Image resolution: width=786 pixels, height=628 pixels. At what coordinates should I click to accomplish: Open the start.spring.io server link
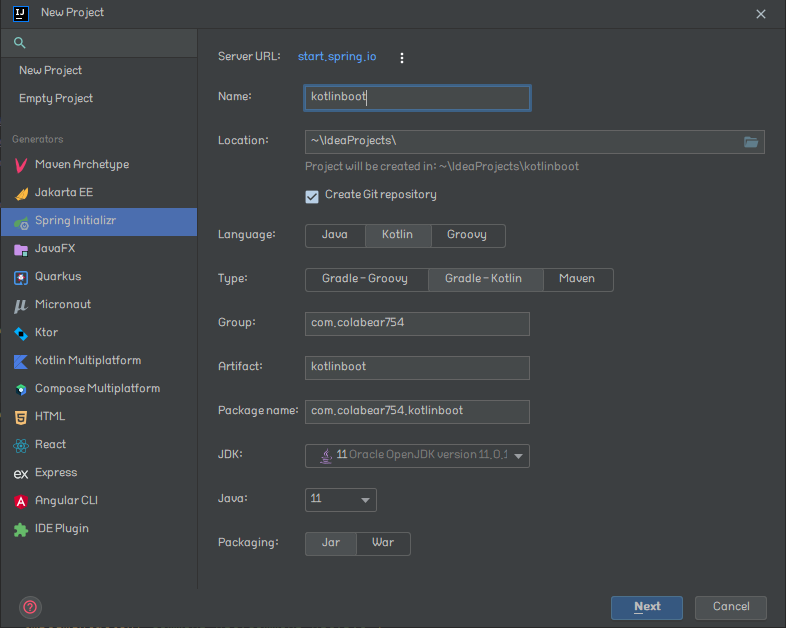click(337, 57)
